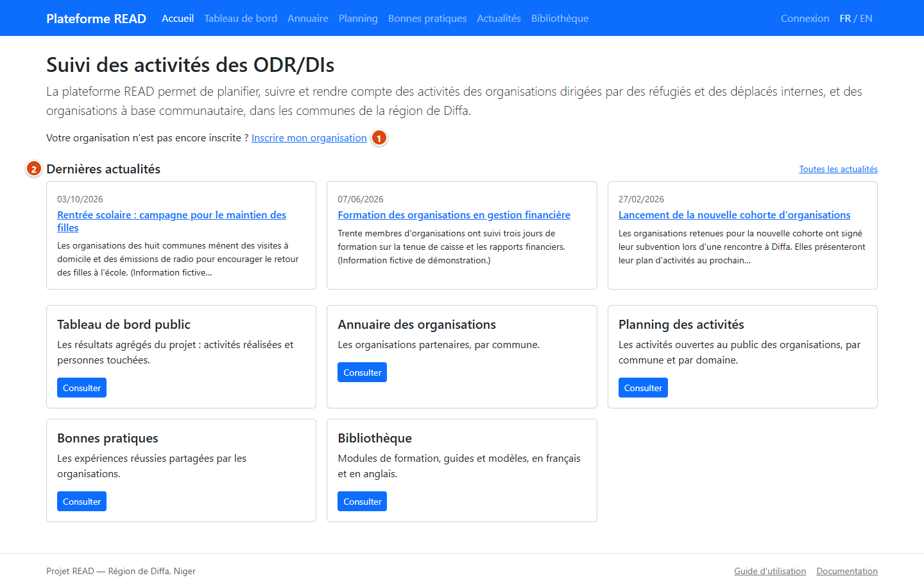Switch language to EN
The height and width of the screenshot is (578, 924).
click(866, 19)
